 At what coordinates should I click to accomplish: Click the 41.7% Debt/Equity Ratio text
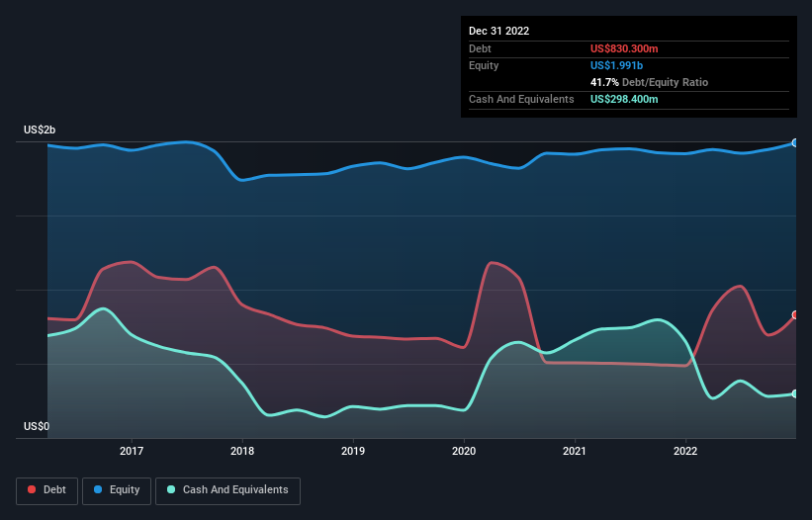[x=649, y=82]
